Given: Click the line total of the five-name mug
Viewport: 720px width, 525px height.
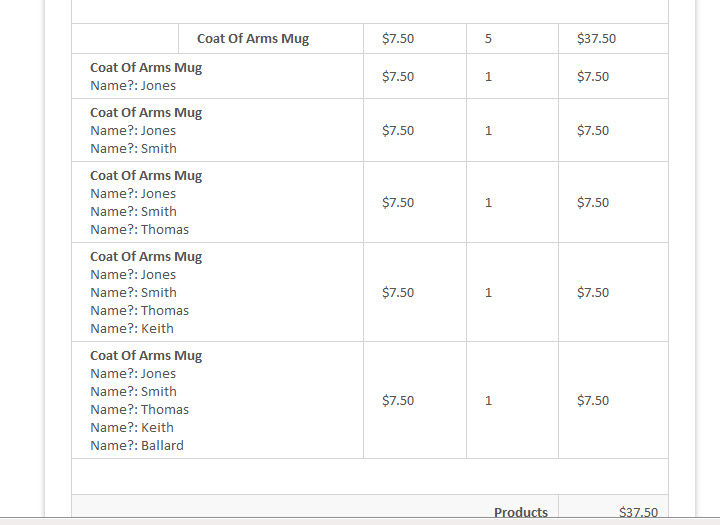Looking at the screenshot, I should (593, 401).
